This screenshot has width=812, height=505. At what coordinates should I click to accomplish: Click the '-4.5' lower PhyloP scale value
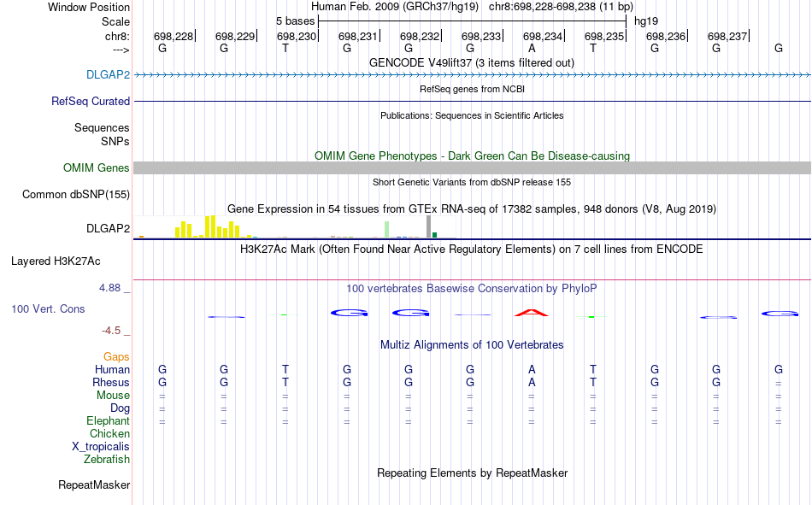pyautogui.click(x=111, y=331)
